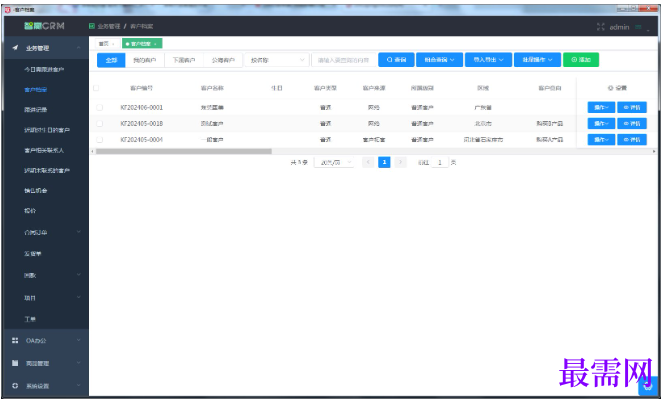Viewport: 671px width, 404px height.
Task: Open 发货单 in sidebar
Action: 33,254
